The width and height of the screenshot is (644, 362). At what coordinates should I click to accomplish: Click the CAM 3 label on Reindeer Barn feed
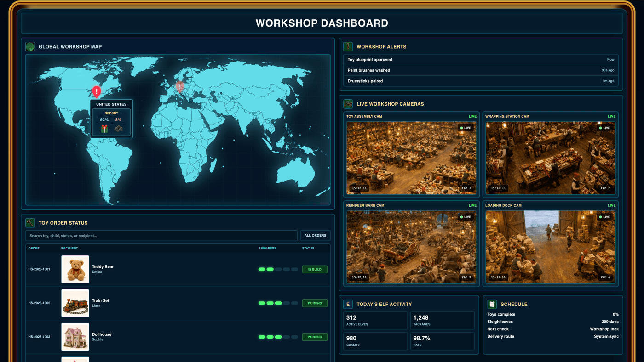pyautogui.click(x=466, y=277)
